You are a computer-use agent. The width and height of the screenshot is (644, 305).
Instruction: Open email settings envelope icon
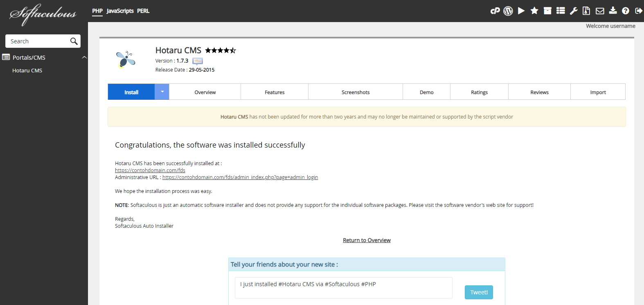click(x=600, y=11)
